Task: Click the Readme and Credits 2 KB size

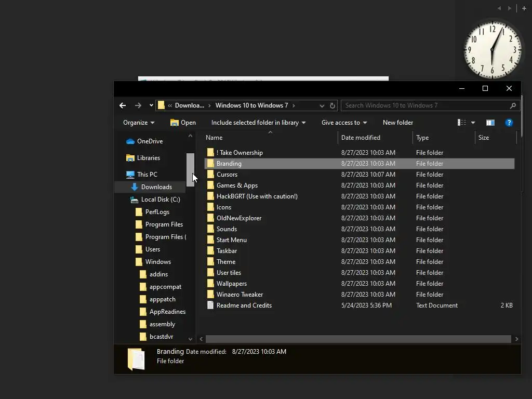Action: 507,305
